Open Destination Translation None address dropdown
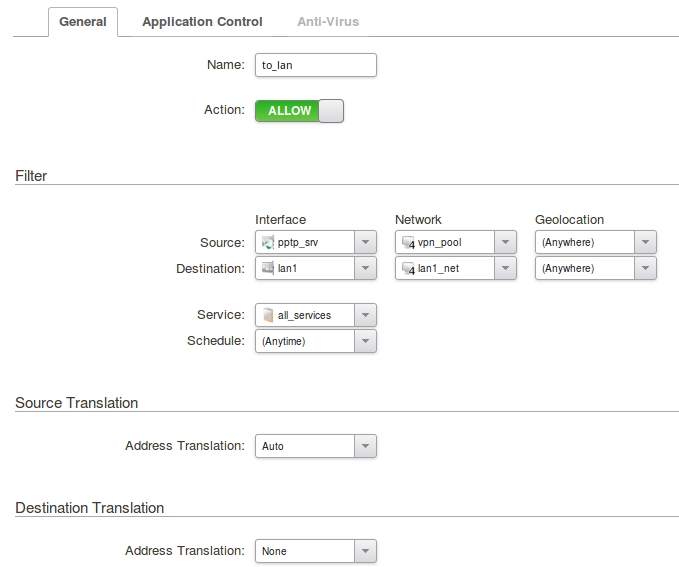The image size is (679, 567). tap(365, 551)
